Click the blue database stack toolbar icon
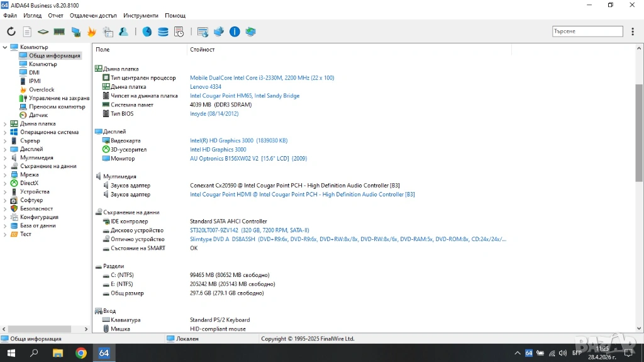The image size is (644, 362). [163, 31]
